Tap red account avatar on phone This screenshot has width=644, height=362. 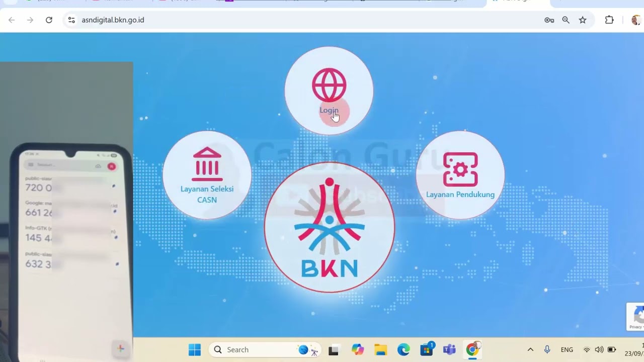coord(112,166)
